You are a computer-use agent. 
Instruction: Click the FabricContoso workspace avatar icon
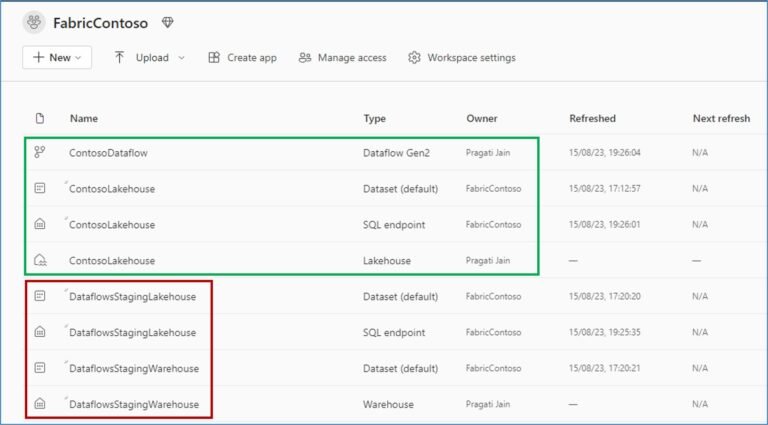click(34, 23)
